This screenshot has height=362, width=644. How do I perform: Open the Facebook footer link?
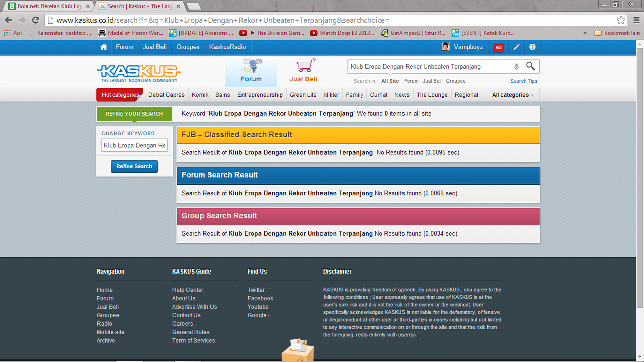pyautogui.click(x=260, y=298)
